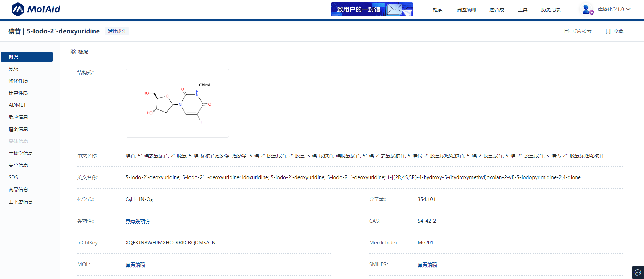Go to 逆合成 retrosynthesis page
Viewport: 644px width, 279px height.
pyautogui.click(x=497, y=10)
